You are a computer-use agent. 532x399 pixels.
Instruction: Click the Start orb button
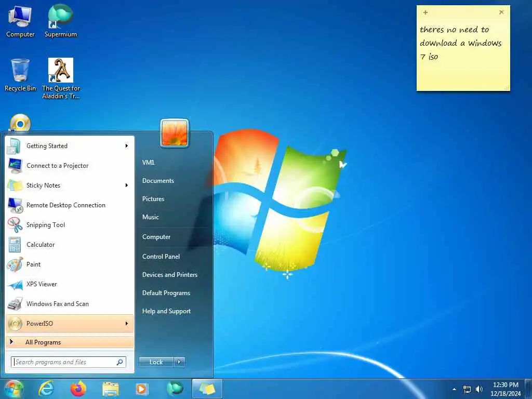(13, 389)
